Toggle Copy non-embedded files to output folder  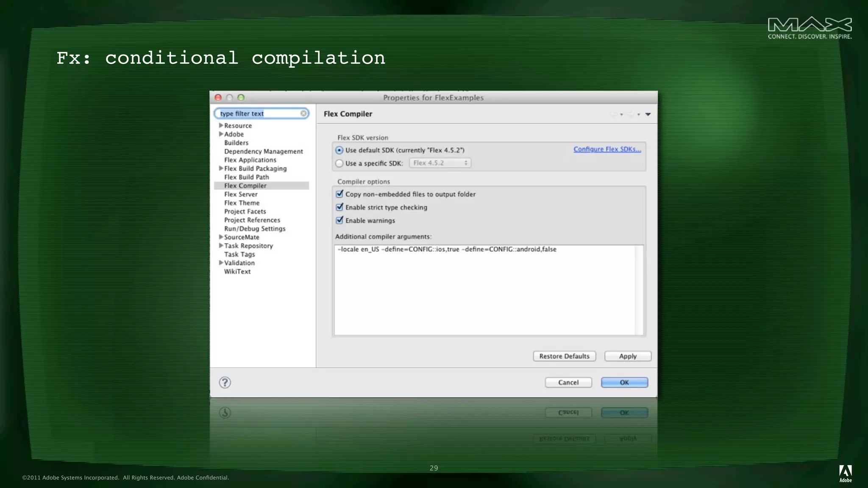coord(339,194)
